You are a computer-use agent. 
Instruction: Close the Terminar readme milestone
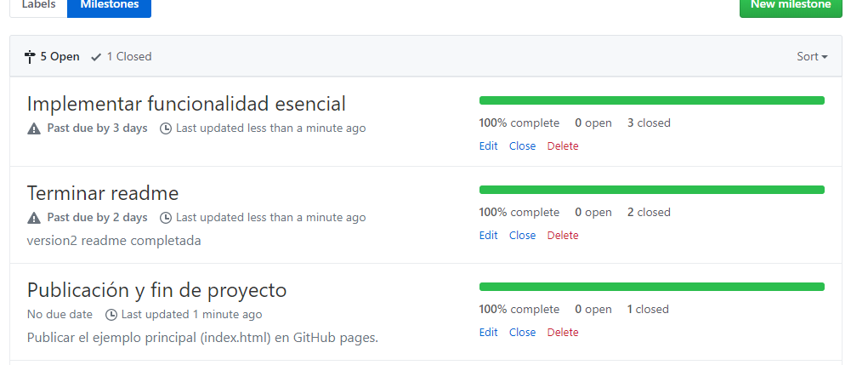pos(522,236)
